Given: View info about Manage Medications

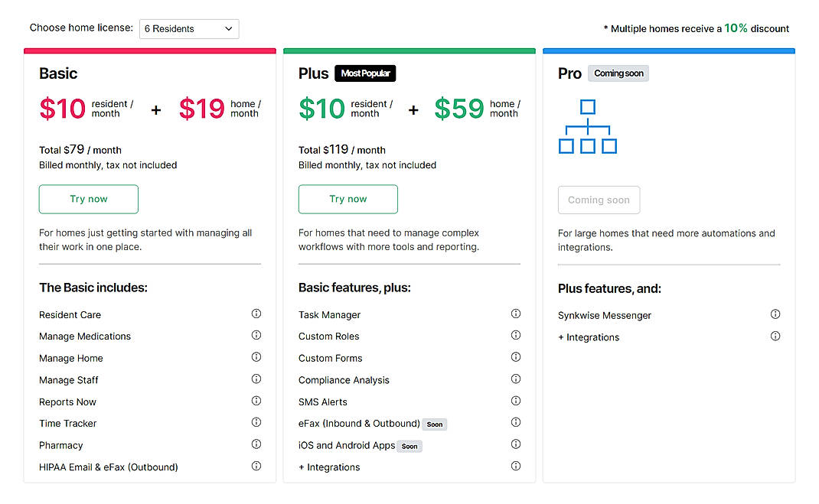Looking at the screenshot, I should [256, 335].
